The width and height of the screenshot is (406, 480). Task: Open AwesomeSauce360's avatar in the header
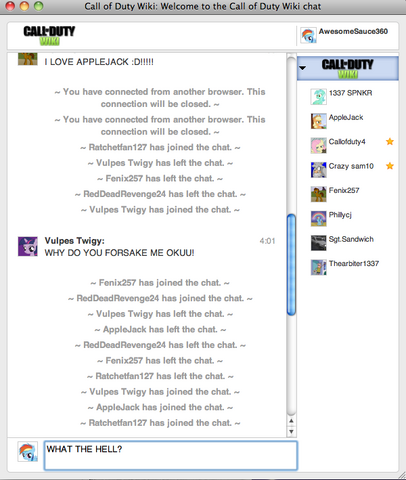(308, 35)
